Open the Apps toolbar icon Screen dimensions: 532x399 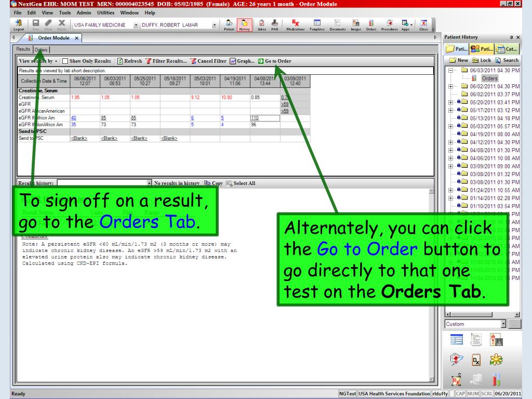click(406, 25)
